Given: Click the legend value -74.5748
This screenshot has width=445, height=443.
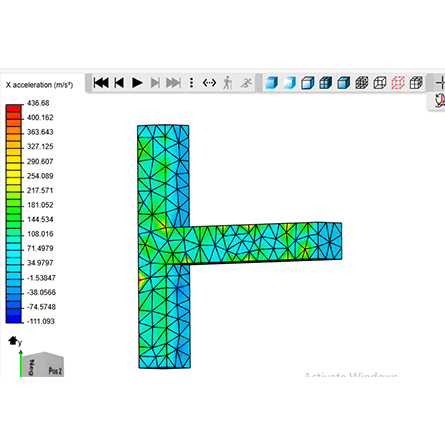Looking at the screenshot, I should [41, 307].
